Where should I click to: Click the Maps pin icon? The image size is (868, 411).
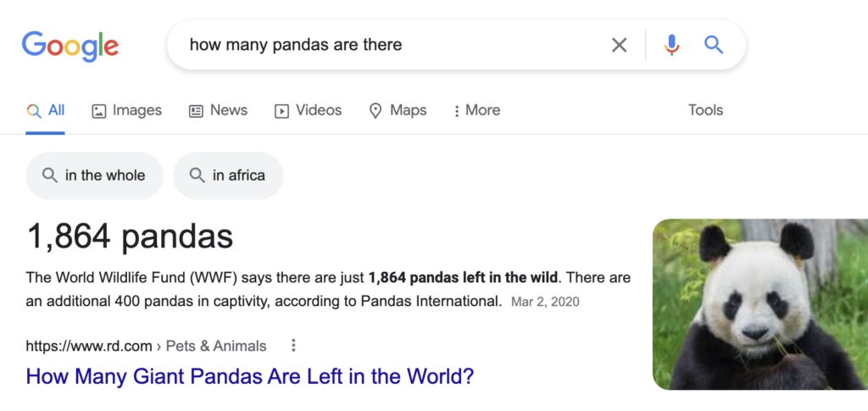tap(376, 111)
